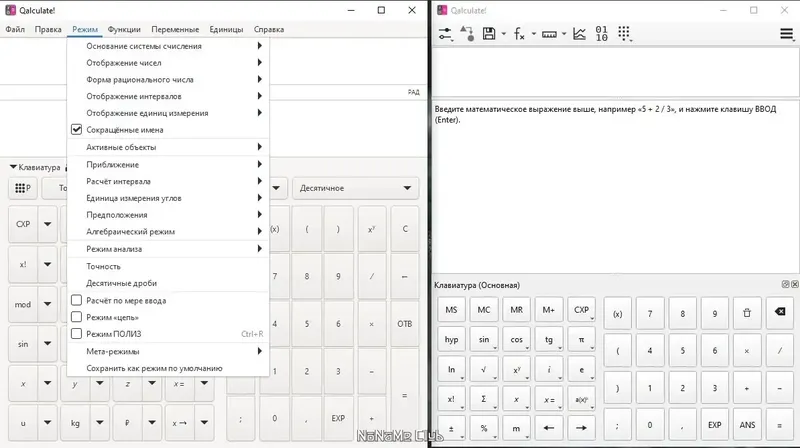Click the square root key
This screenshot has height=448, width=800.
pos(484,369)
